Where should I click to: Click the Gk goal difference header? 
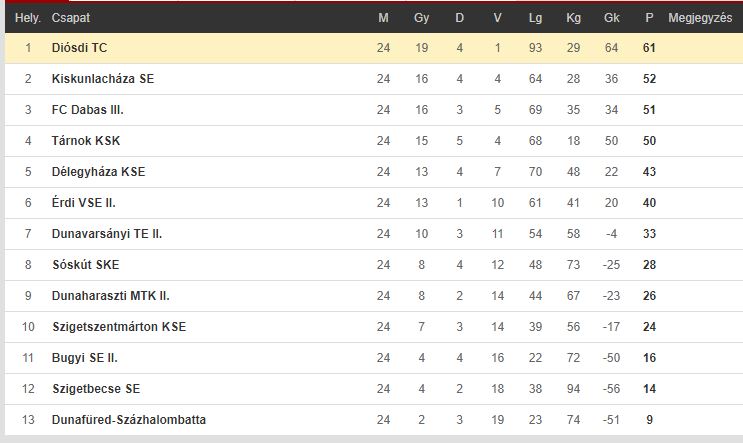tap(611, 18)
